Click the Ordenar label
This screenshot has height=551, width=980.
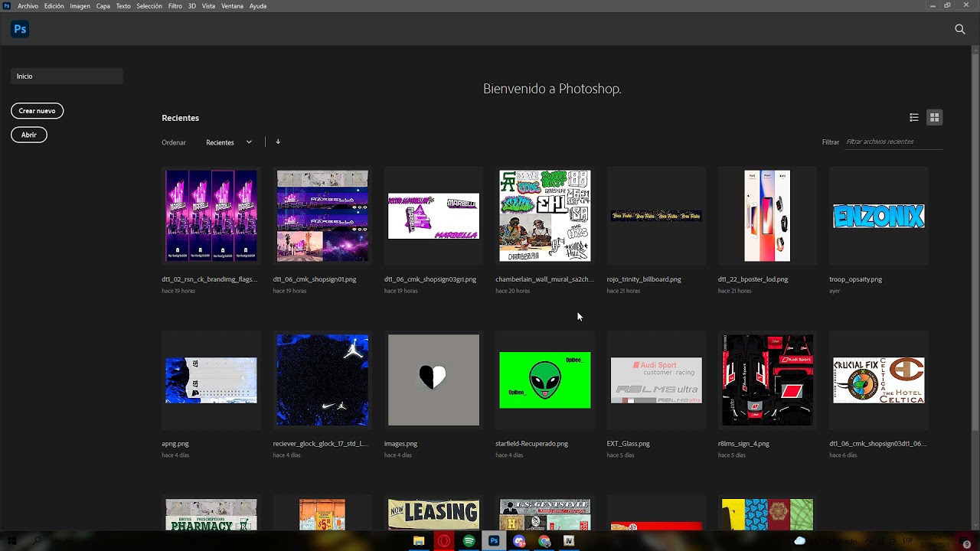point(174,142)
